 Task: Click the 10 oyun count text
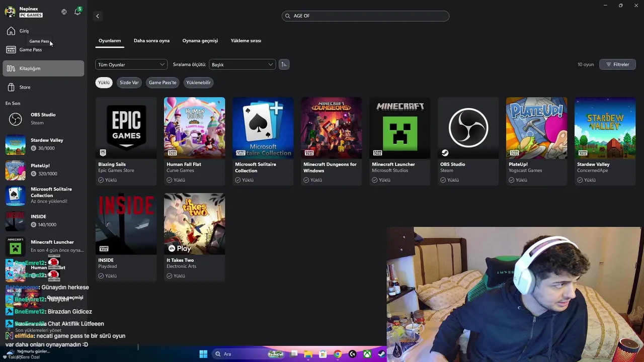point(586,64)
